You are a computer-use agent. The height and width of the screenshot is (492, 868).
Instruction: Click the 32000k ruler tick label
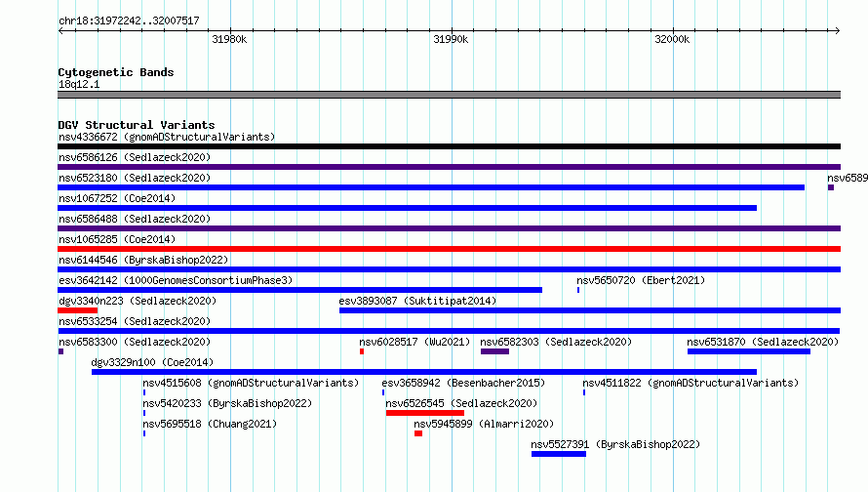point(672,39)
